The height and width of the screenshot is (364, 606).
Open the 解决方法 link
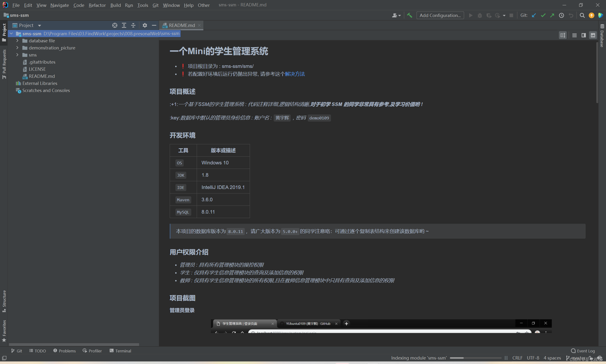295,74
